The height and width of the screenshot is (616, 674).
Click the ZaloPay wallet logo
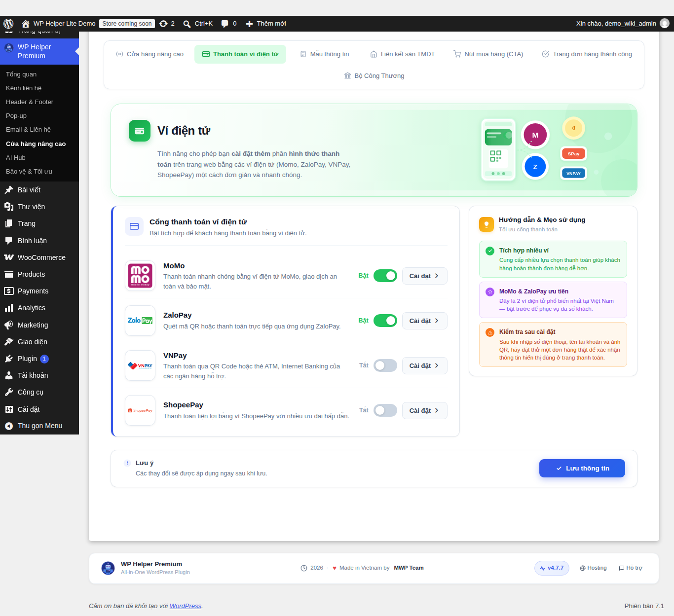coord(140,321)
